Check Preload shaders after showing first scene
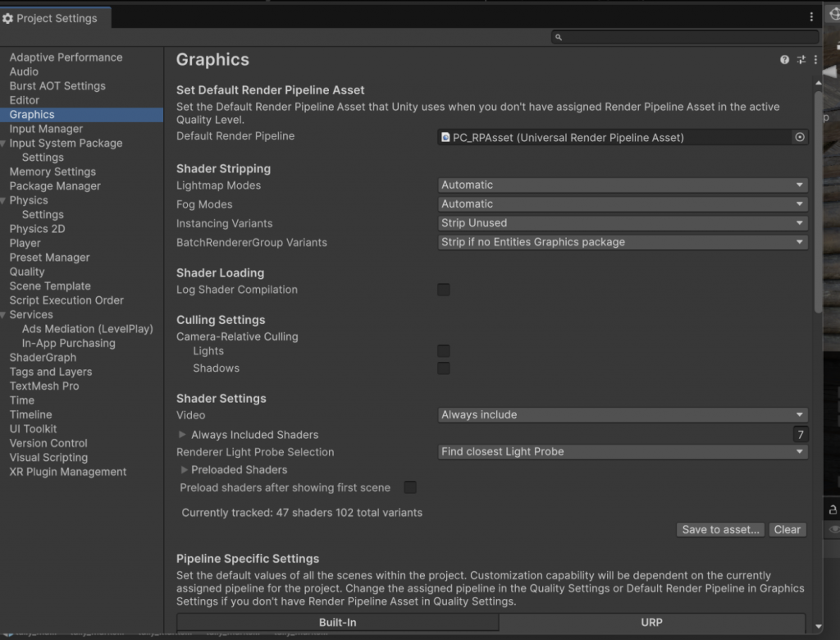The image size is (840, 640). [x=410, y=487]
